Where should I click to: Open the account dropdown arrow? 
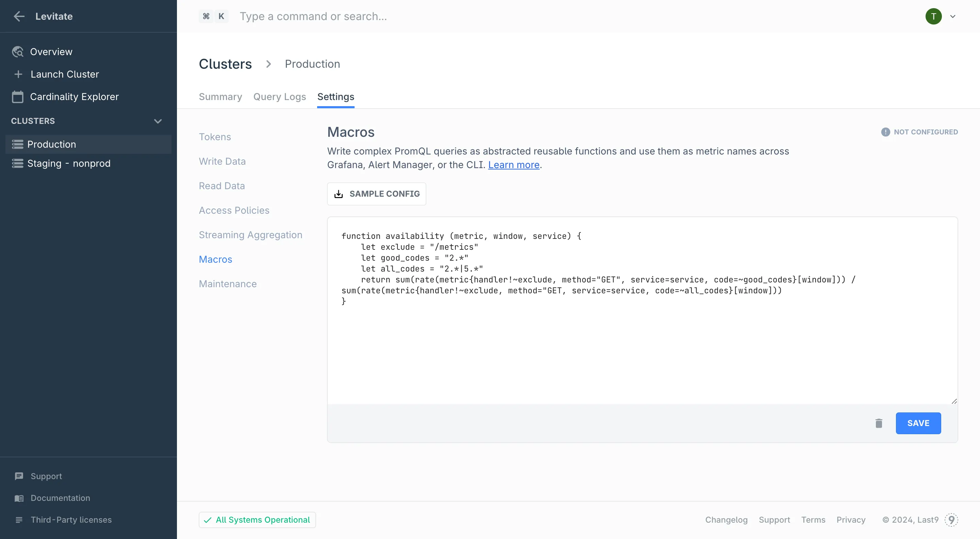[953, 16]
